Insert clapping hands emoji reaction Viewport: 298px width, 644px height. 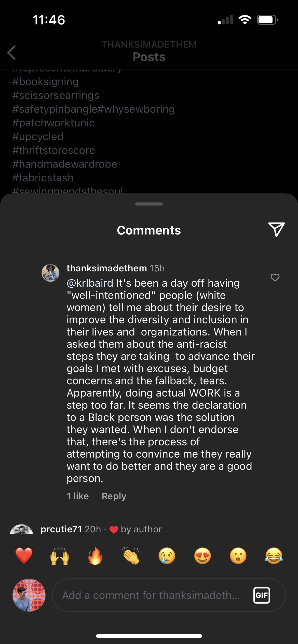point(131,556)
